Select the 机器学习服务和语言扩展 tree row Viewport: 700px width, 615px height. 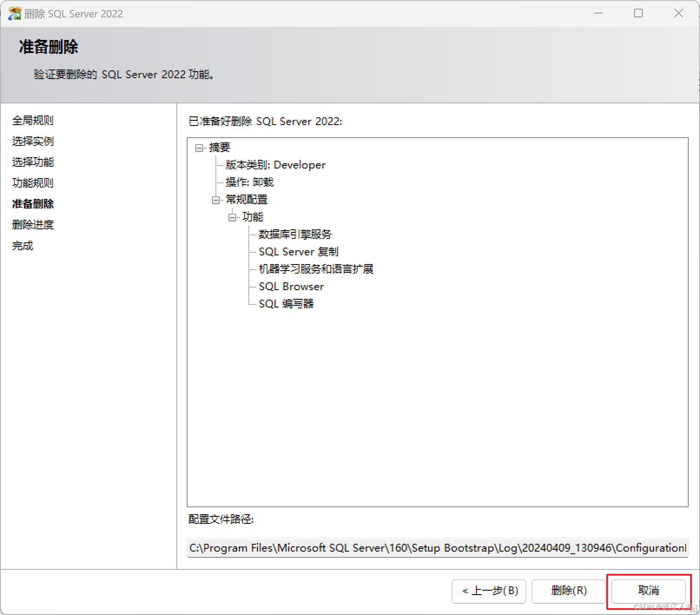(x=316, y=269)
